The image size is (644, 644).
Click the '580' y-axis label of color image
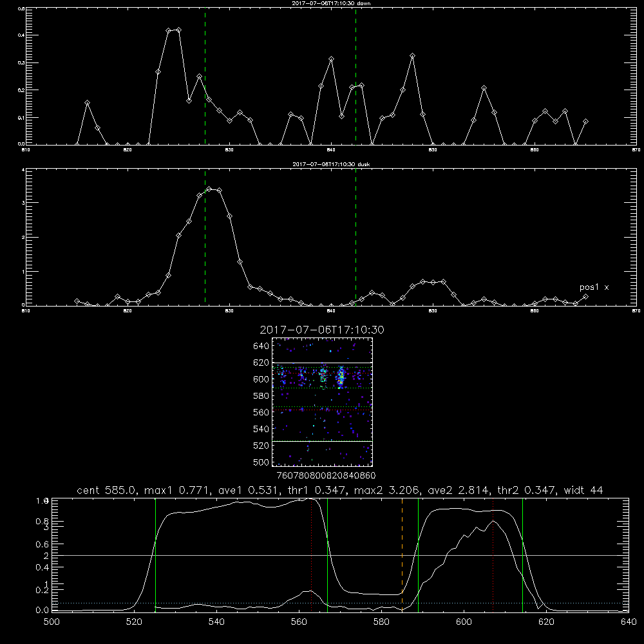(261, 396)
